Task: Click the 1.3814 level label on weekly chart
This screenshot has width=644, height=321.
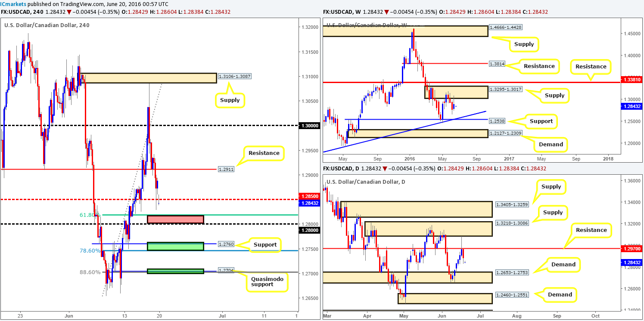Action: pos(498,64)
